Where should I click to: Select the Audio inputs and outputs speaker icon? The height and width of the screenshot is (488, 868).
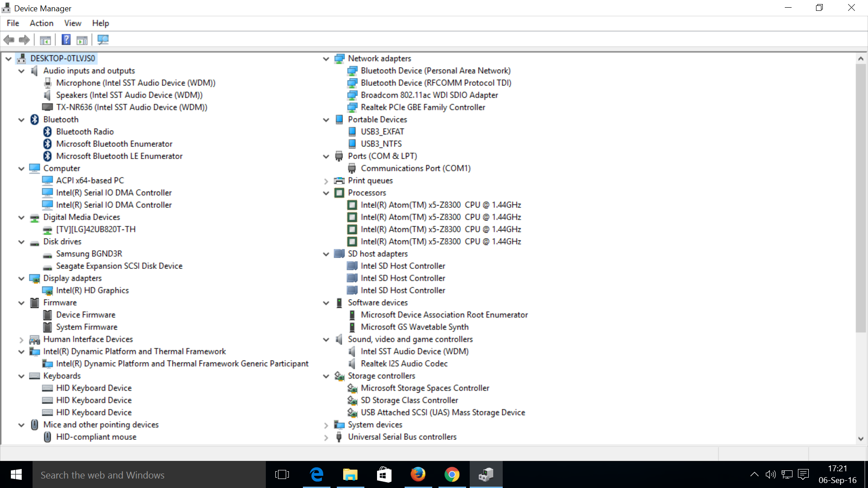point(34,70)
